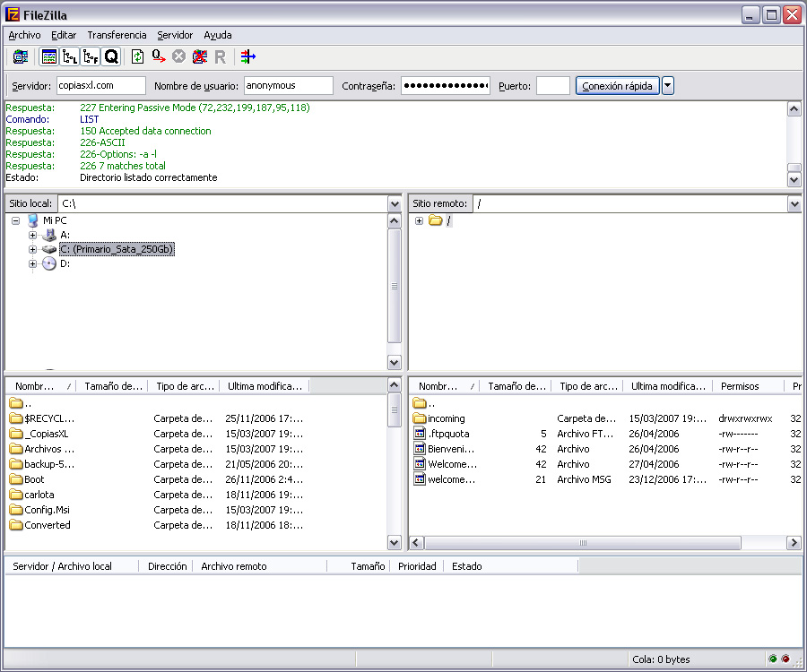Select the D: CD drive icon

49,263
